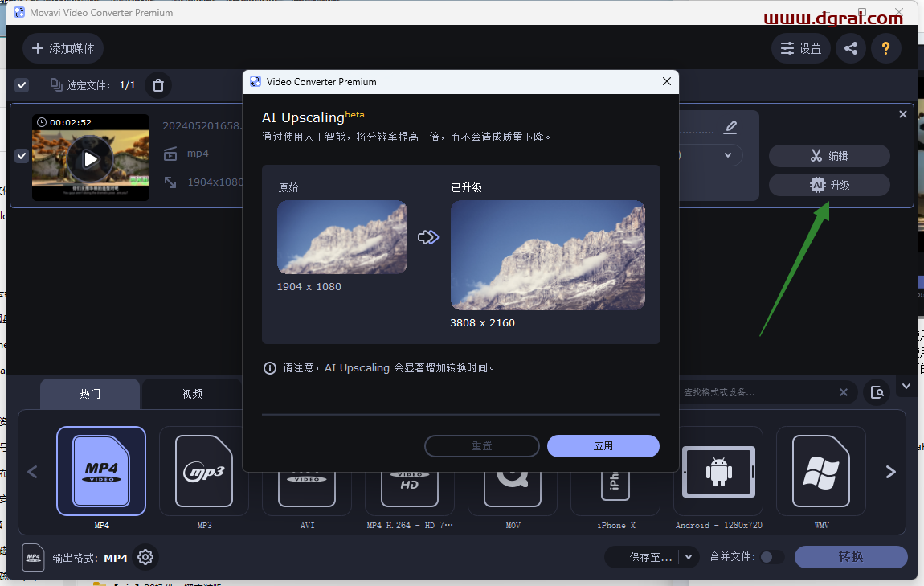Viewport: 924px width, 586px height.
Task: Click the 编辑 edit button
Action: 829,156
